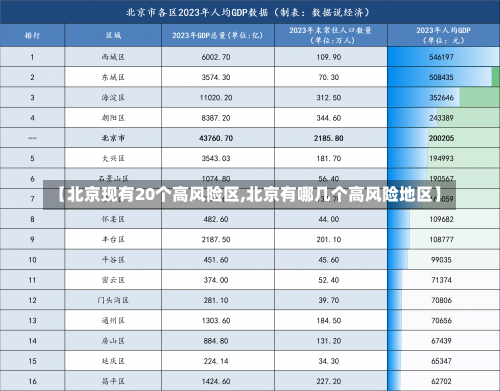Select the district cell '密云区'
This screenshot has height=391, width=500.
(x=113, y=280)
